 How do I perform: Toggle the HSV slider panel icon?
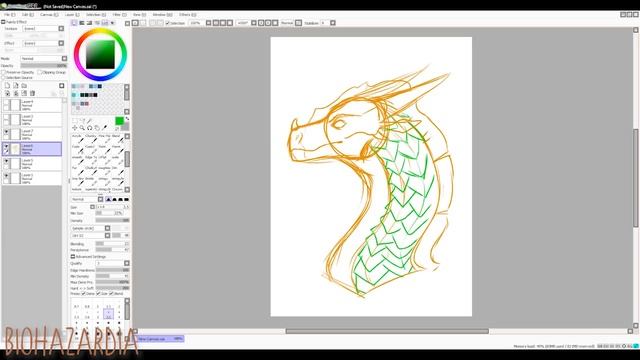(x=89, y=23)
